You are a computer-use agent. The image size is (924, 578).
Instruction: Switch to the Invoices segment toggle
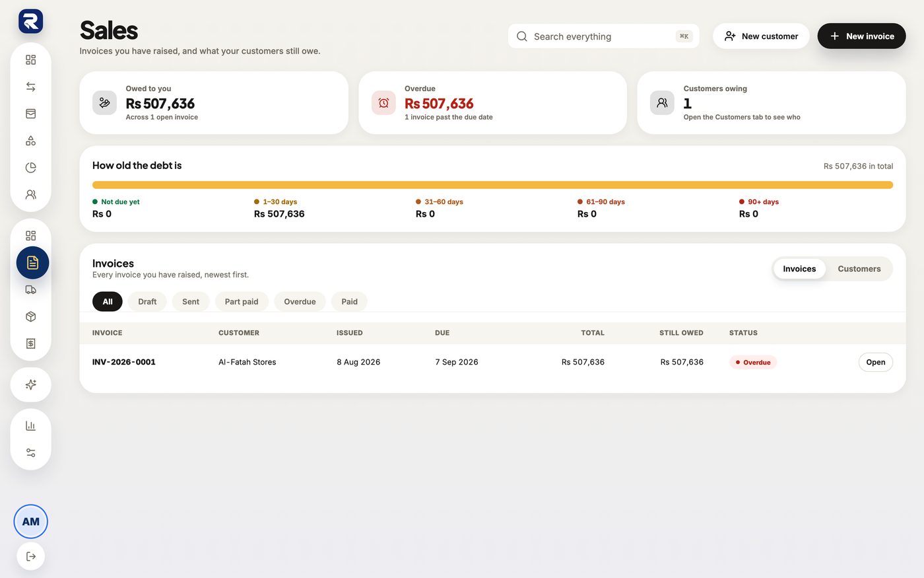pyautogui.click(x=799, y=269)
